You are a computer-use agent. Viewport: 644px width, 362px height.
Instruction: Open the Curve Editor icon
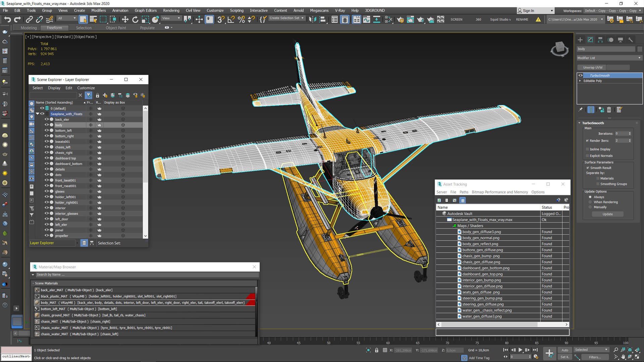[367, 19]
